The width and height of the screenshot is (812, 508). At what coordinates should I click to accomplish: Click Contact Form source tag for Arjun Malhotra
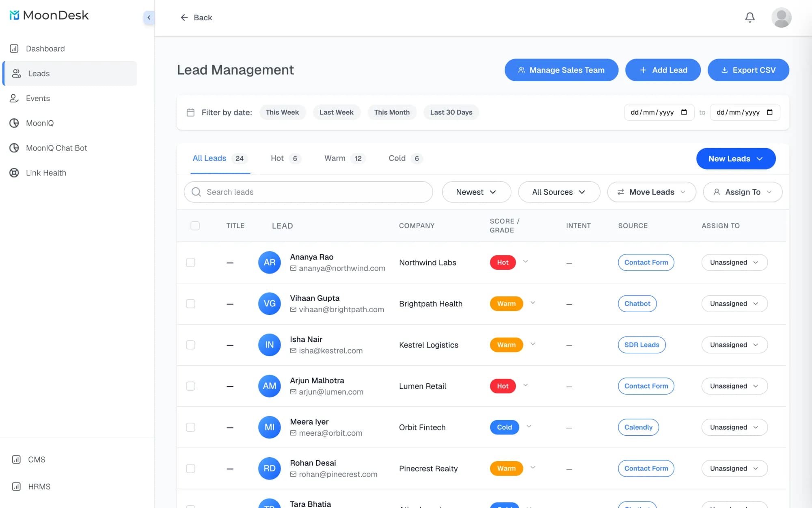[646, 386]
